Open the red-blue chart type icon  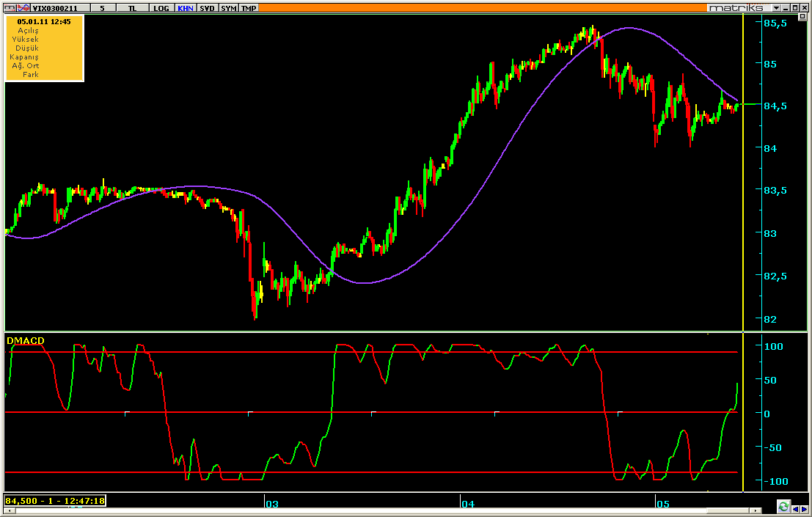point(25,7)
